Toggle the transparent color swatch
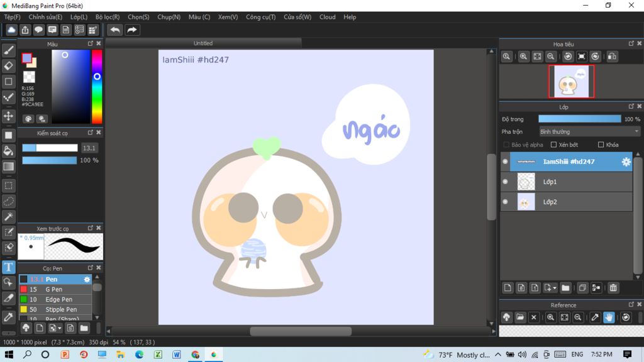This screenshot has width=644, height=362. pyautogui.click(x=29, y=77)
